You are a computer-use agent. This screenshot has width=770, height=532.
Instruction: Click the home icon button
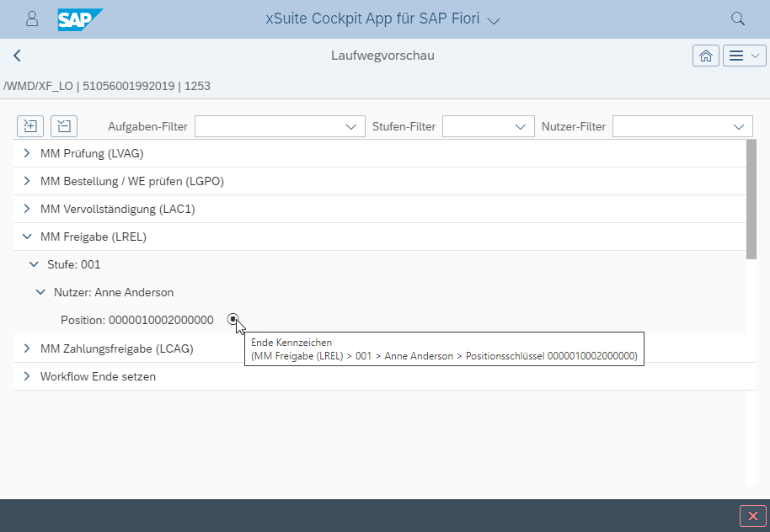[705, 56]
